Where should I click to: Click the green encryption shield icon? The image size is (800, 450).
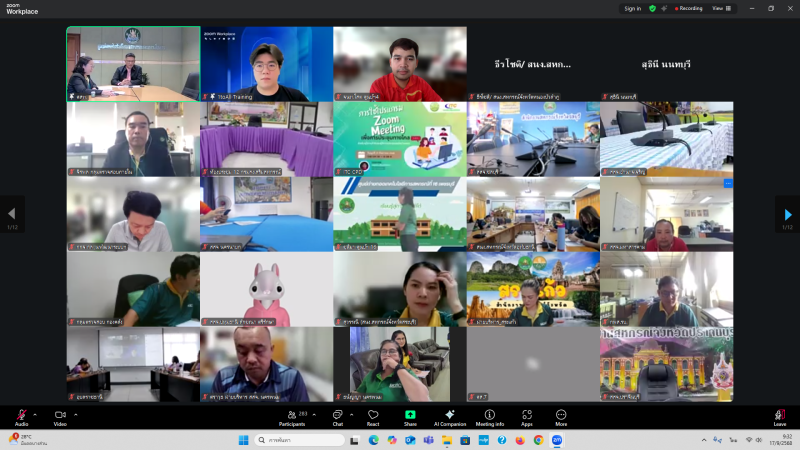pyautogui.click(x=652, y=8)
